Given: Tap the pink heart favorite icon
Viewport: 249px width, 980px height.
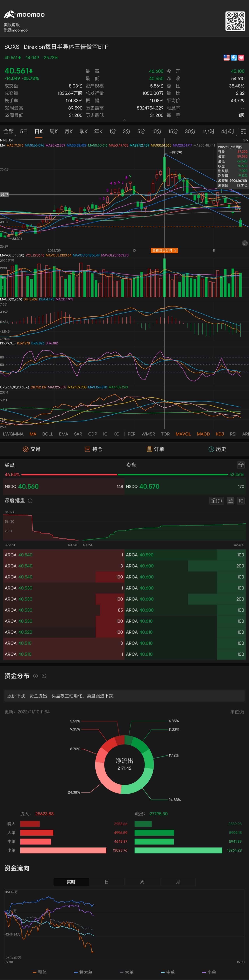Looking at the screenshot, I should point(241,58).
